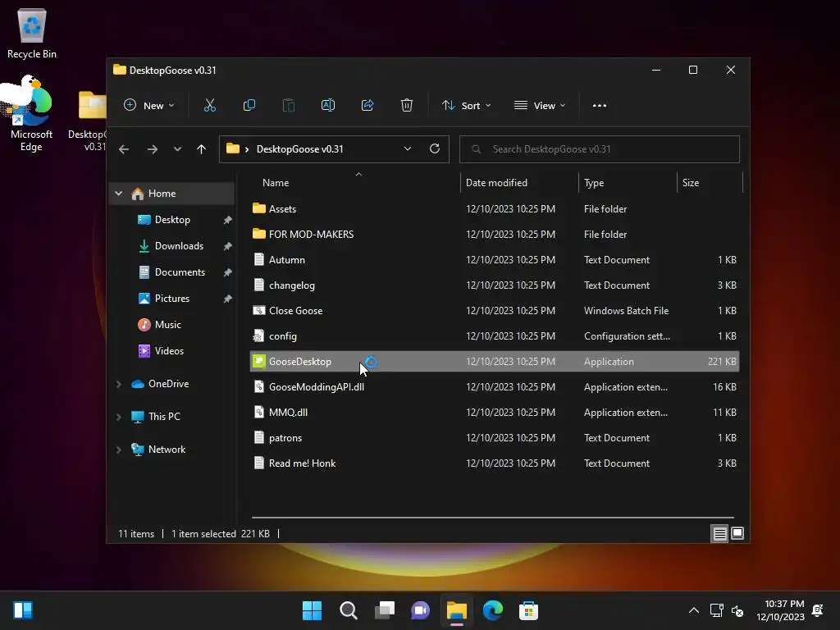Click the Rename icon in toolbar
The width and height of the screenshot is (840, 630).
click(x=328, y=106)
